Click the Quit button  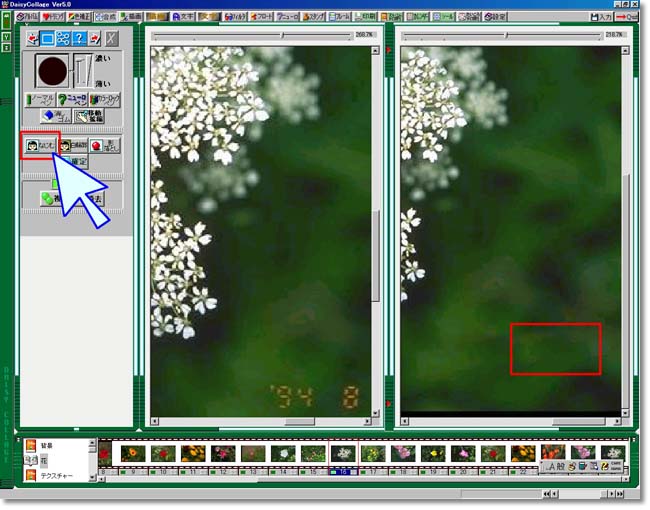pyautogui.click(x=626, y=17)
